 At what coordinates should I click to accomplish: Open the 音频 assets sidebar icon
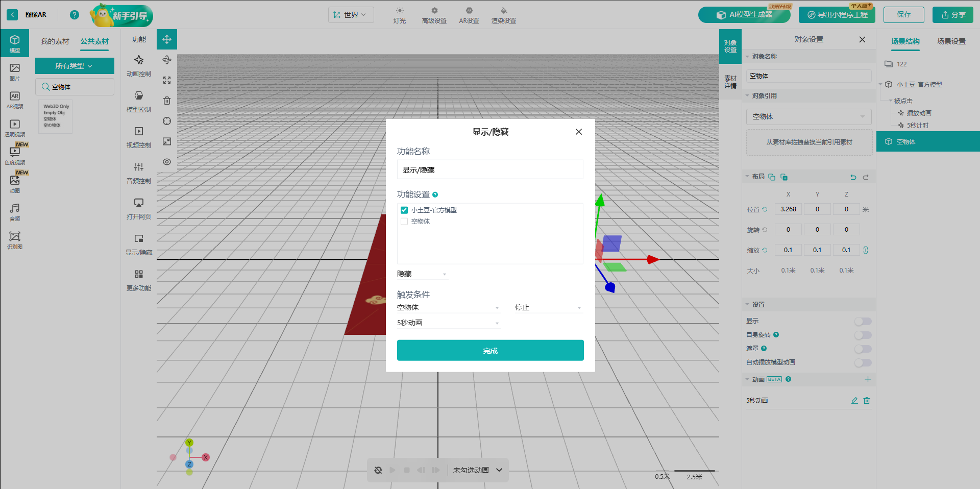point(15,212)
